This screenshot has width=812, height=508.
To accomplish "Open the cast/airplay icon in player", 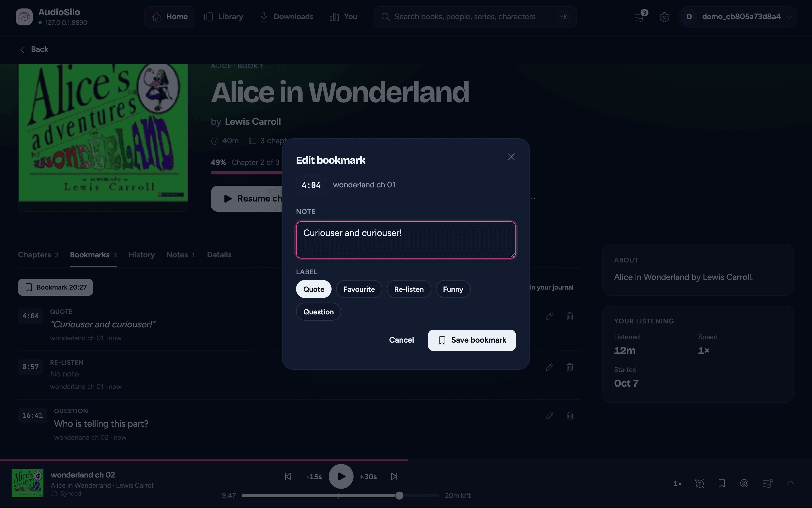I will (x=744, y=483).
